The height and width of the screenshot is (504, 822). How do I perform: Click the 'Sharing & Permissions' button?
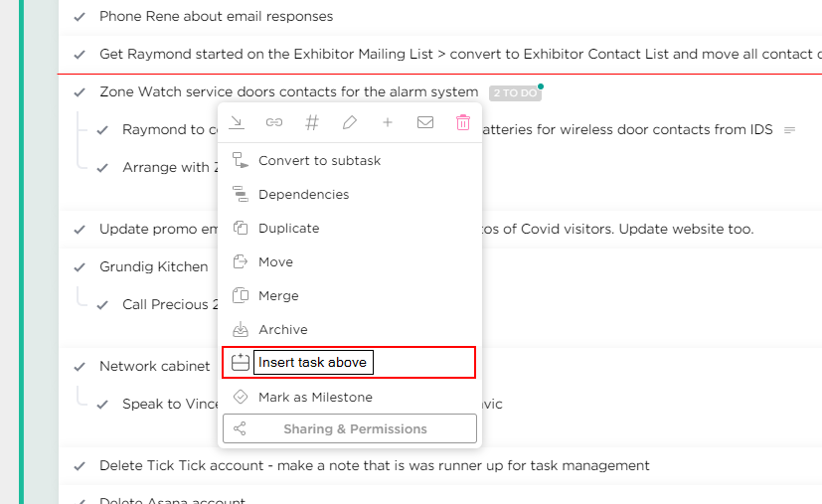coord(350,429)
